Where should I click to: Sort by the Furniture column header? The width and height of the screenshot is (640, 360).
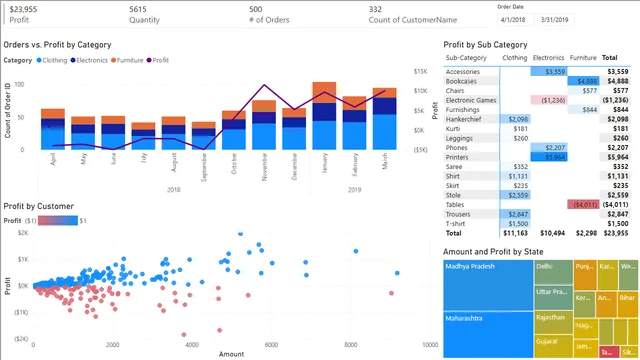pyautogui.click(x=583, y=58)
